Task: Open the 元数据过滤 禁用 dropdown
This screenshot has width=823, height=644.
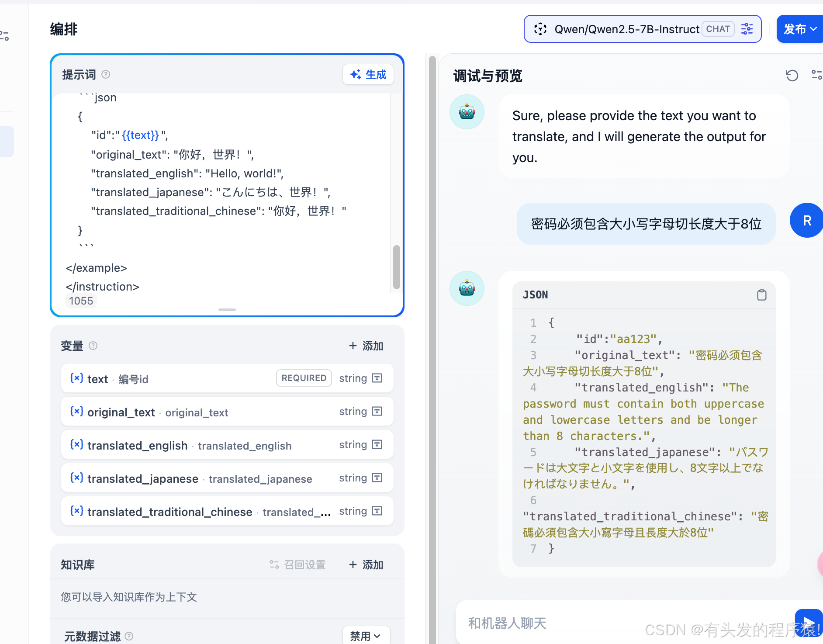Action: coord(366,636)
